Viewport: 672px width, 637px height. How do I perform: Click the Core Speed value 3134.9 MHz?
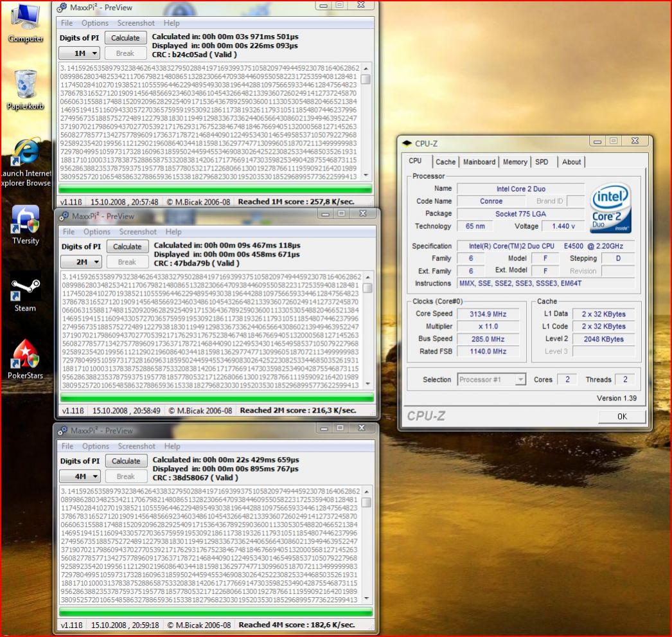point(488,314)
